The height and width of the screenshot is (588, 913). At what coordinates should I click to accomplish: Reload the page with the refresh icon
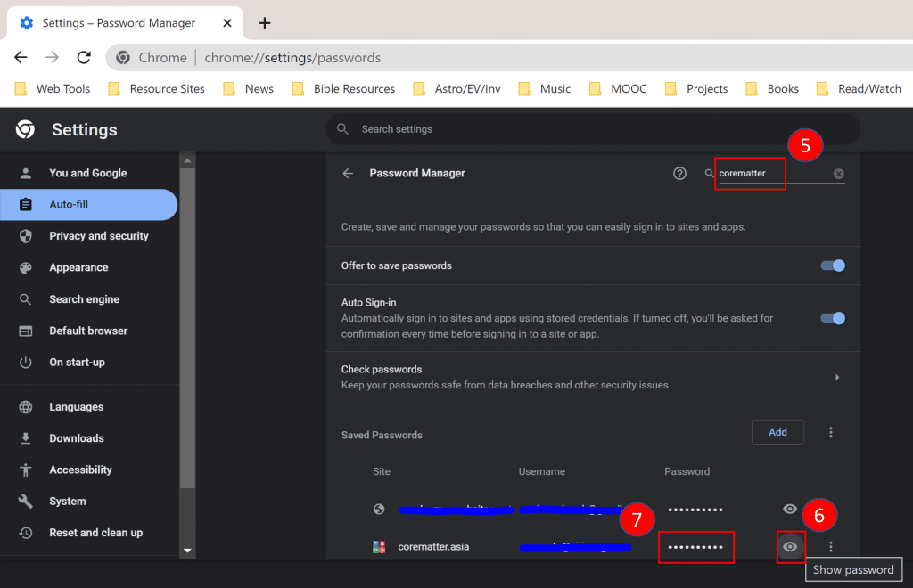84,58
